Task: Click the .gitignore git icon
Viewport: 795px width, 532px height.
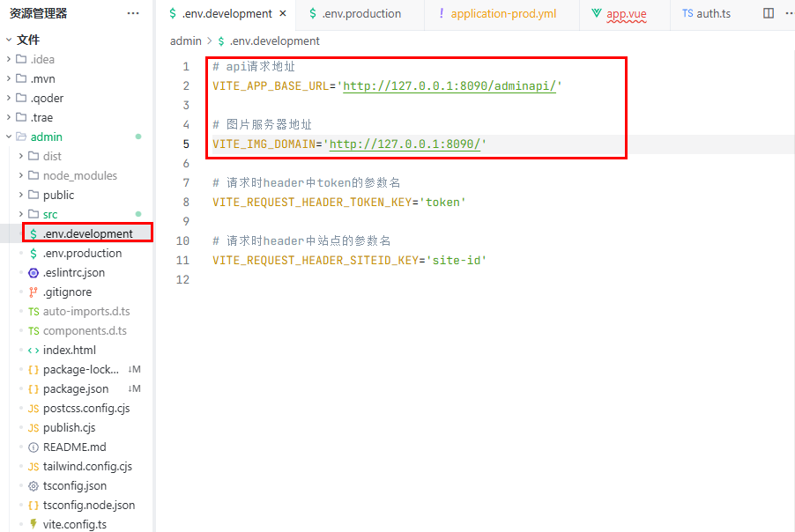Action: 33,292
